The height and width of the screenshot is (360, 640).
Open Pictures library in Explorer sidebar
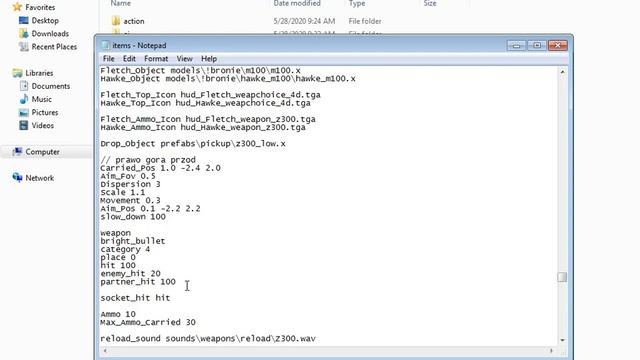(45, 112)
